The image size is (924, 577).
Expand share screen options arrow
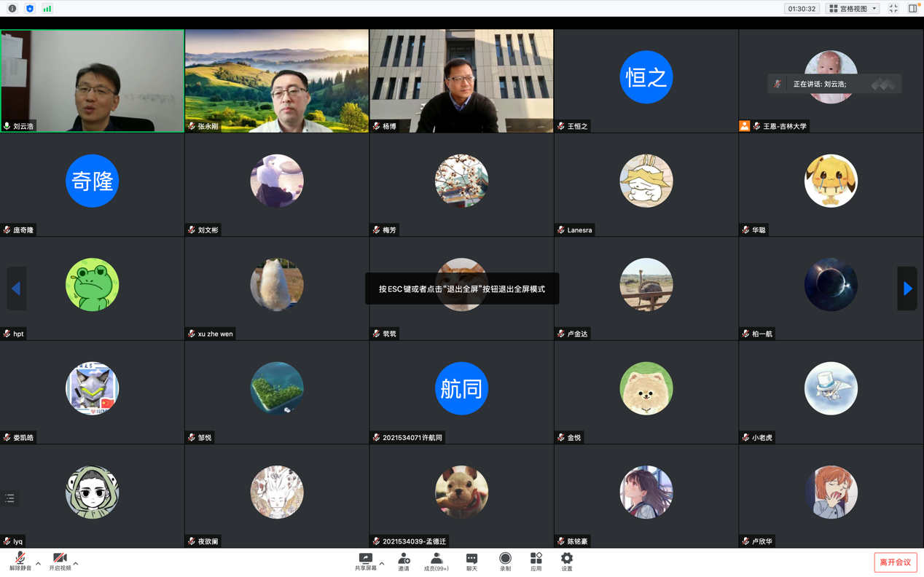[382, 563]
